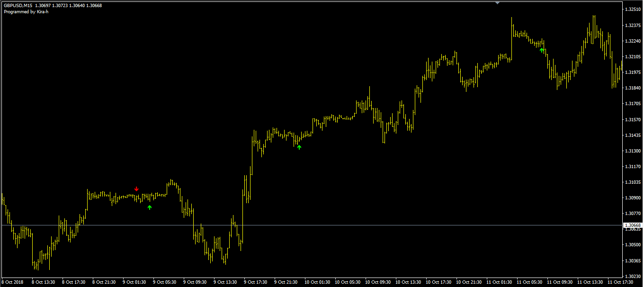This screenshot has height=287, width=644.
Task: Click the 1.30230 price scale label
Action: (633, 276)
